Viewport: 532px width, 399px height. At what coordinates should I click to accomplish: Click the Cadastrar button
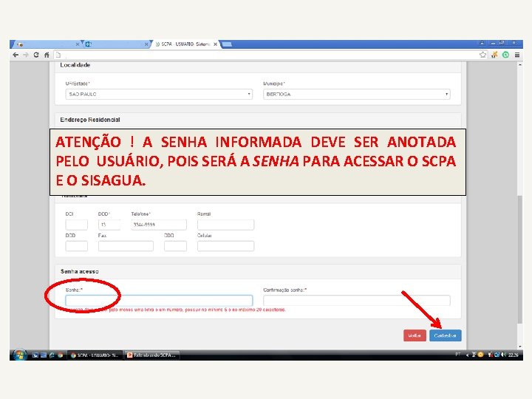[445, 335]
